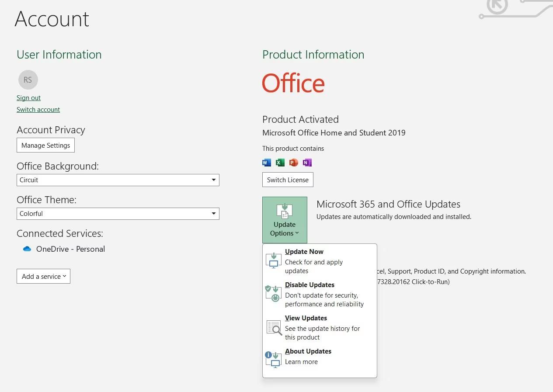Click the Sign out link
The image size is (553, 392).
(28, 98)
